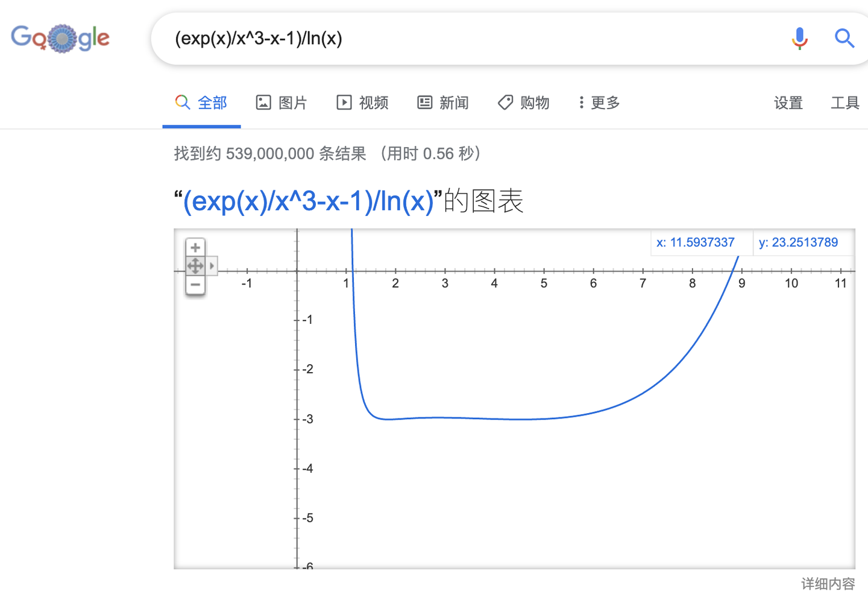Open the 工具 search tools panel
Screen dimensions: 868x600
846,103
